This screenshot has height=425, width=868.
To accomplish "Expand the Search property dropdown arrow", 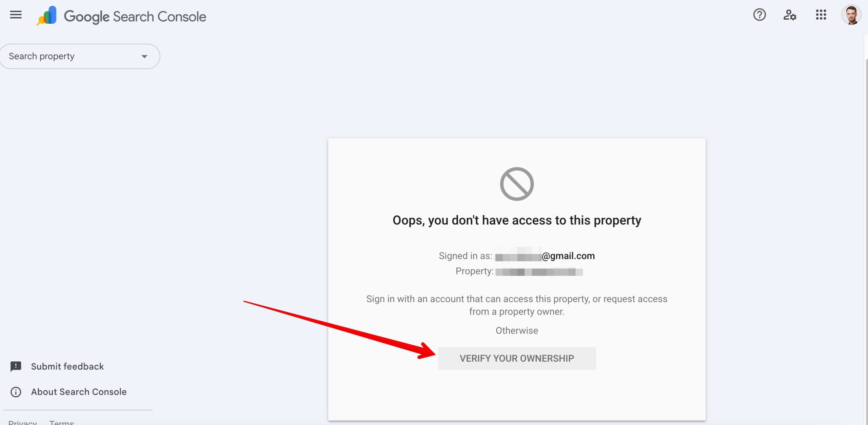I will tap(144, 56).
